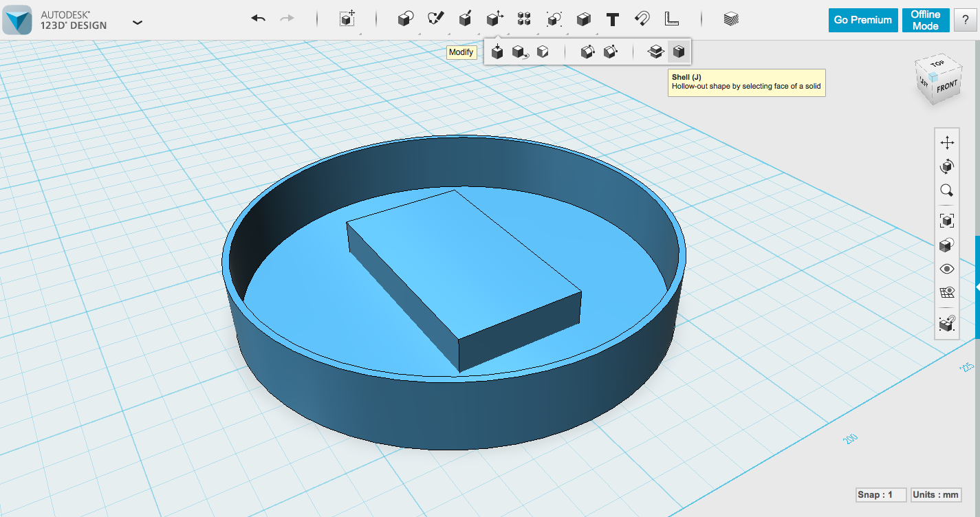Open the Construct tools dropdown

pos(466,19)
